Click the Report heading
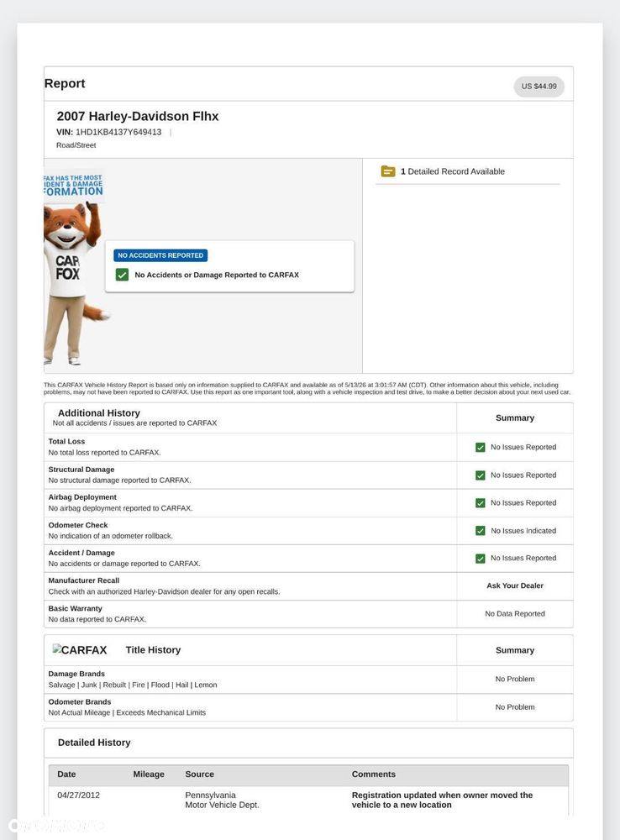 point(65,83)
